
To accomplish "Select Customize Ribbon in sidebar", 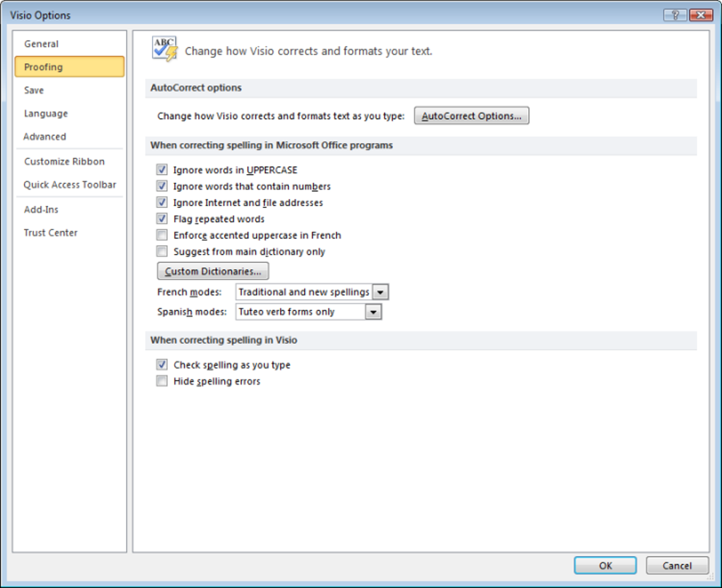I will point(64,161).
